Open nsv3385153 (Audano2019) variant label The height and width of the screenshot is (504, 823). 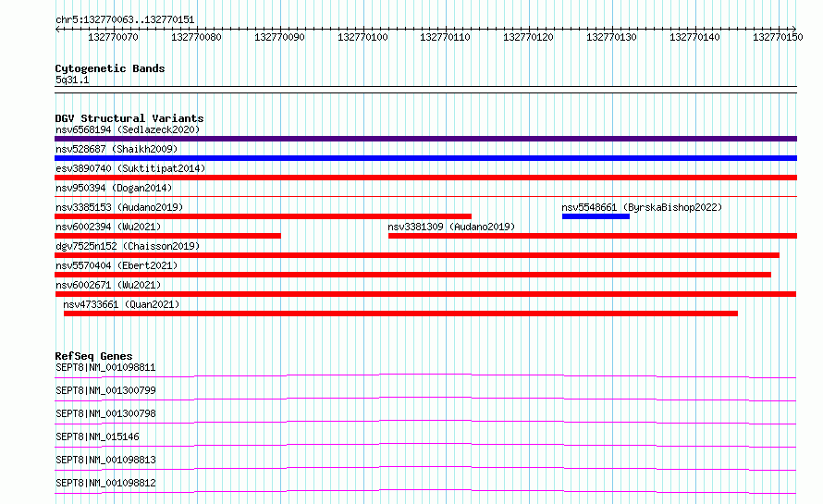tap(119, 207)
